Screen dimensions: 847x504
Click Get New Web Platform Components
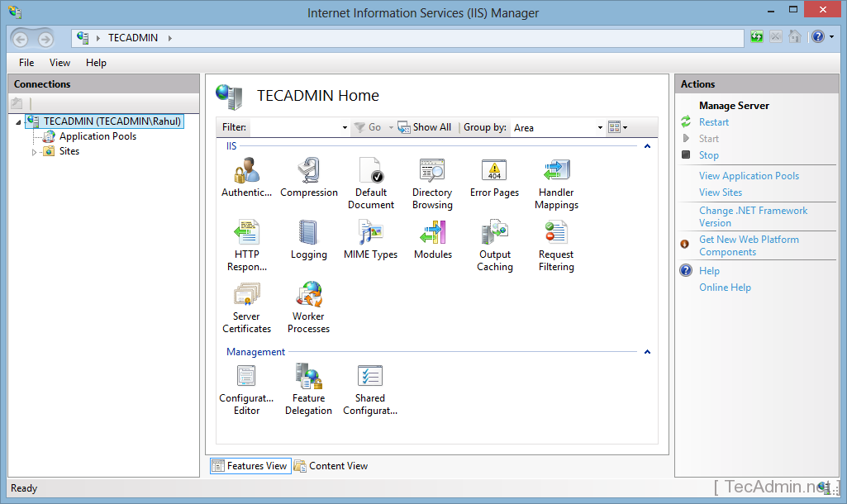tap(749, 245)
